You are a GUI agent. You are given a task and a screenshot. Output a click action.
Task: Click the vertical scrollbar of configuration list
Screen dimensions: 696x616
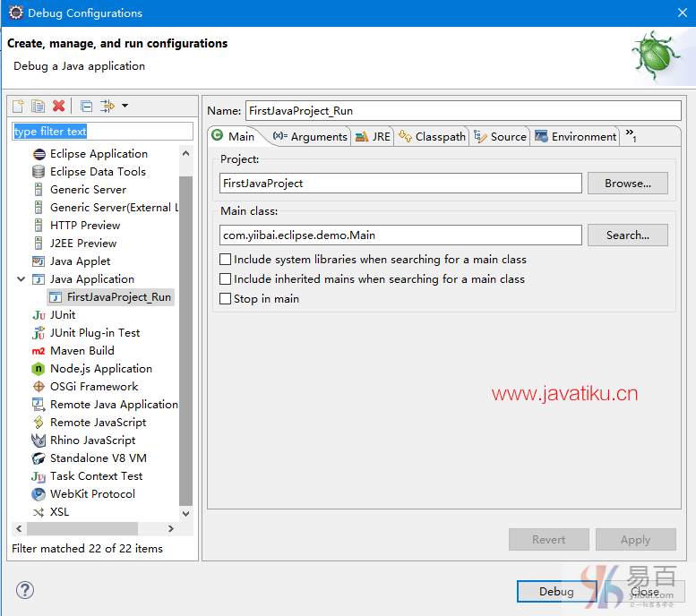click(186, 340)
